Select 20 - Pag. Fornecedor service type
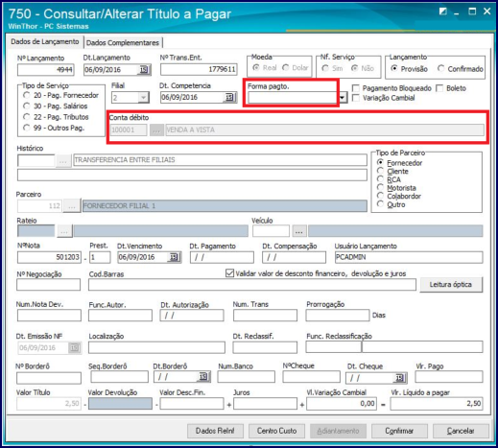The image size is (498, 448). [x=27, y=95]
